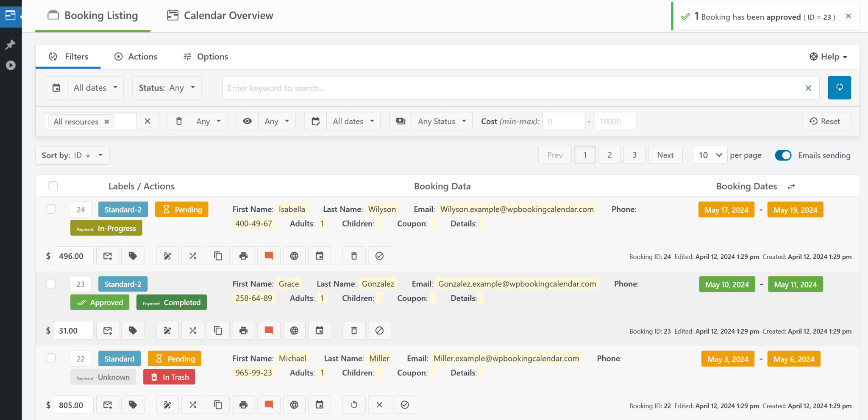Image resolution: width=868 pixels, height=420 pixels.
Task: Go to the Next page
Action: tap(665, 155)
